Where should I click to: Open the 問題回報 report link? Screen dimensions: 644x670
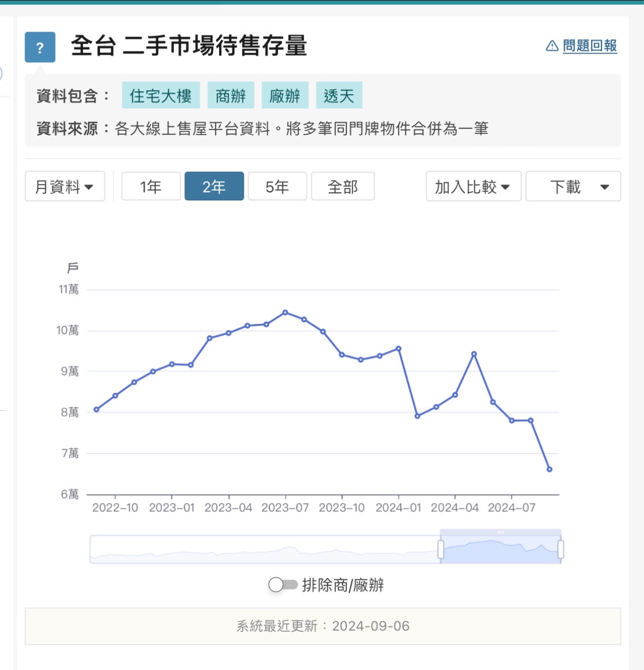(x=589, y=46)
